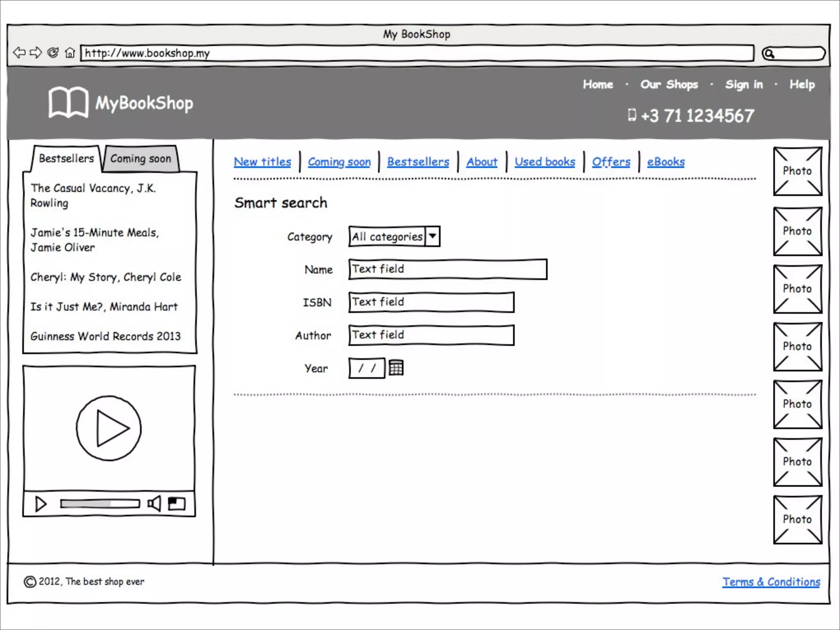The image size is (840, 630).
Task: Click the MyBookShop open-book logo
Action: pos(68,102)
